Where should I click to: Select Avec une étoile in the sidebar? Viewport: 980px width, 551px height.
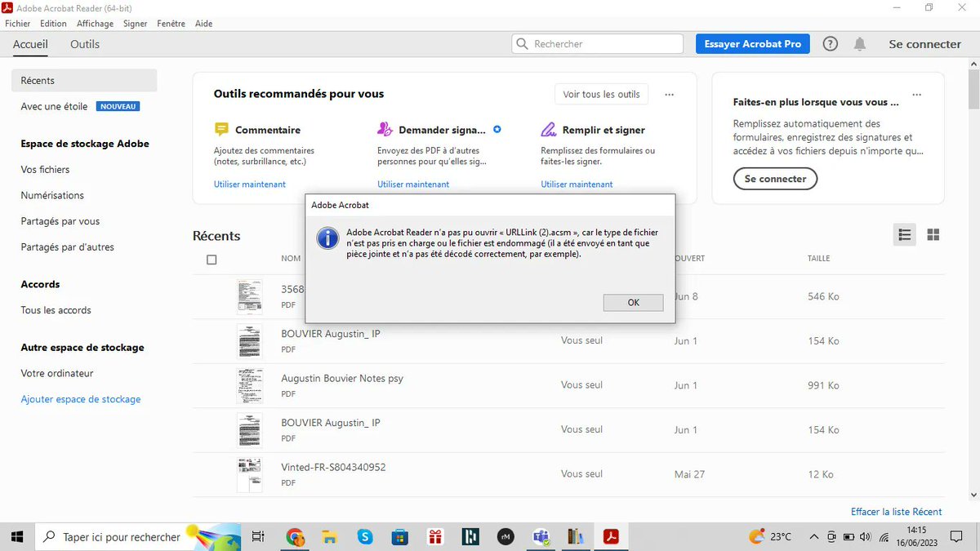click(54, 106)
